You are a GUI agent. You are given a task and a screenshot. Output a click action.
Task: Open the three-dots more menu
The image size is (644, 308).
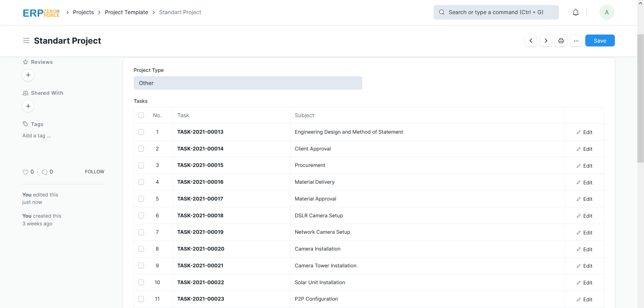576,41
